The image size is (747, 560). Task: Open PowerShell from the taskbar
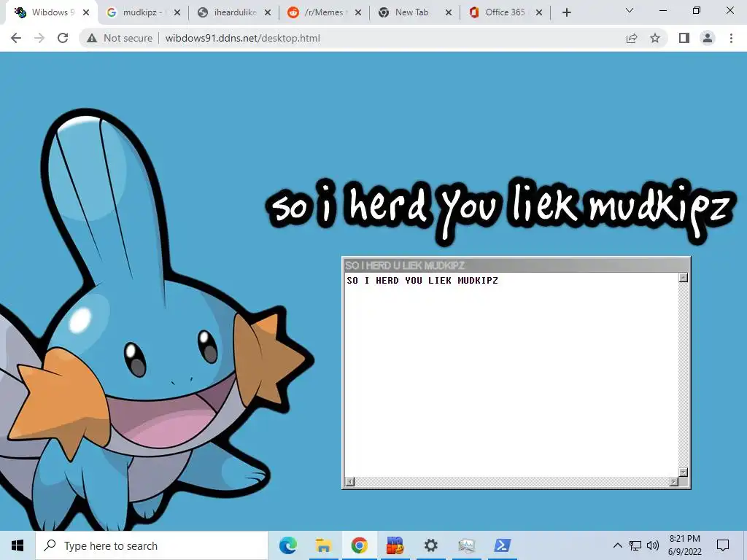pyautogui.click(x=502, y=545)
